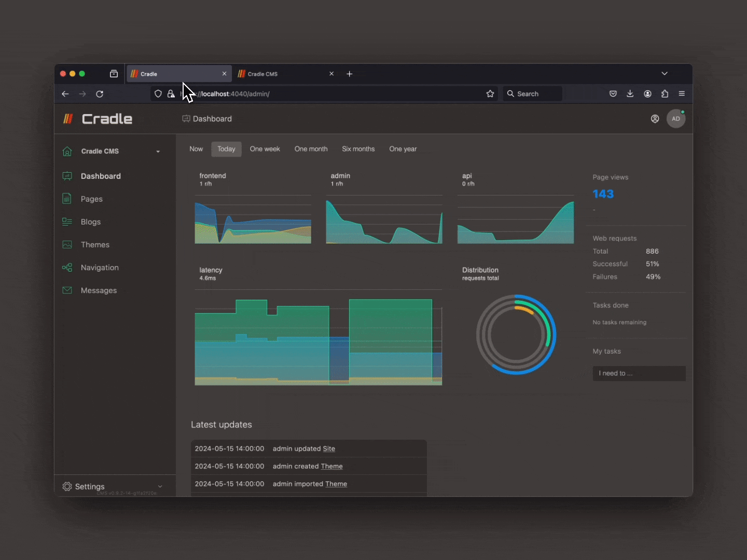The image size is (747, 560).
Task: Open the browser extensions puzzle icon
Action: (665, 94)
